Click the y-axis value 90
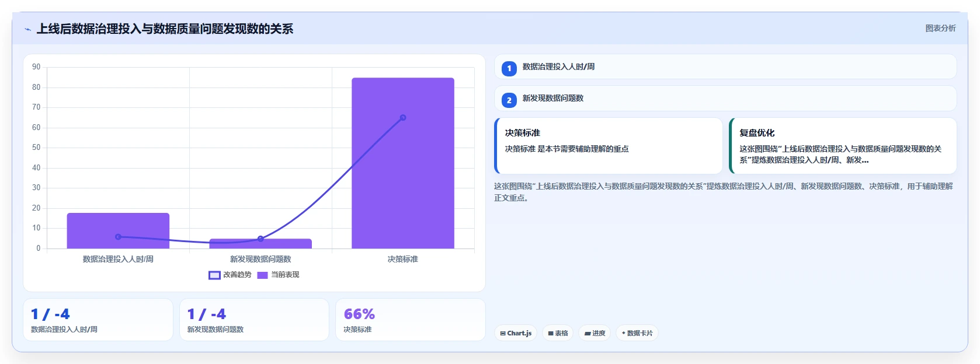Image resolution: width=980 pixels, height=364 pixels. coord(36,67)
